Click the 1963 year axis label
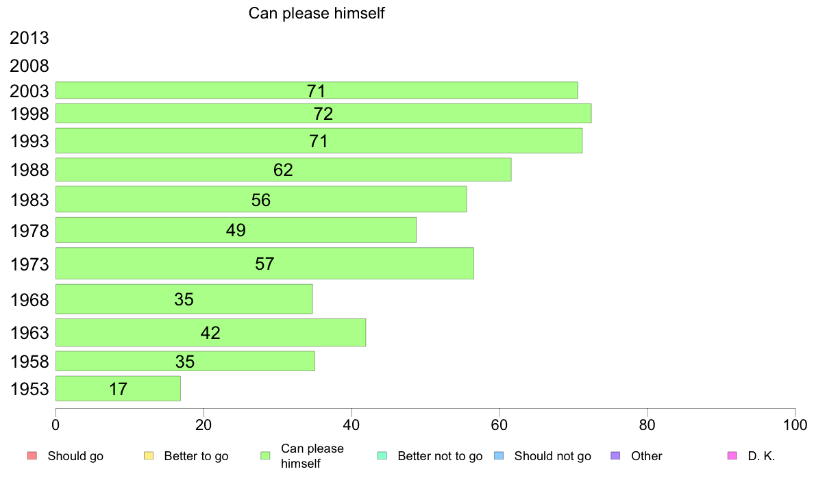Screen dimensions: 814x504 tap(29, 333)
